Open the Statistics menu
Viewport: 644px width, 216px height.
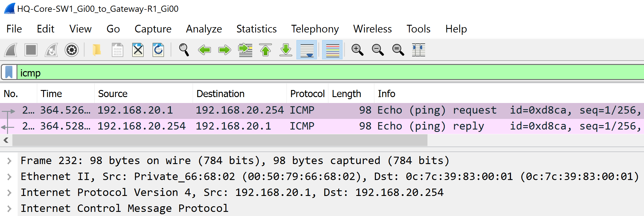click(x=256, y=29)
